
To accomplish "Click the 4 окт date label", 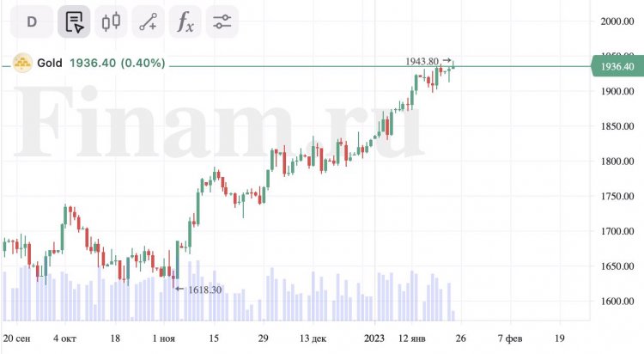I will (64, 339).
